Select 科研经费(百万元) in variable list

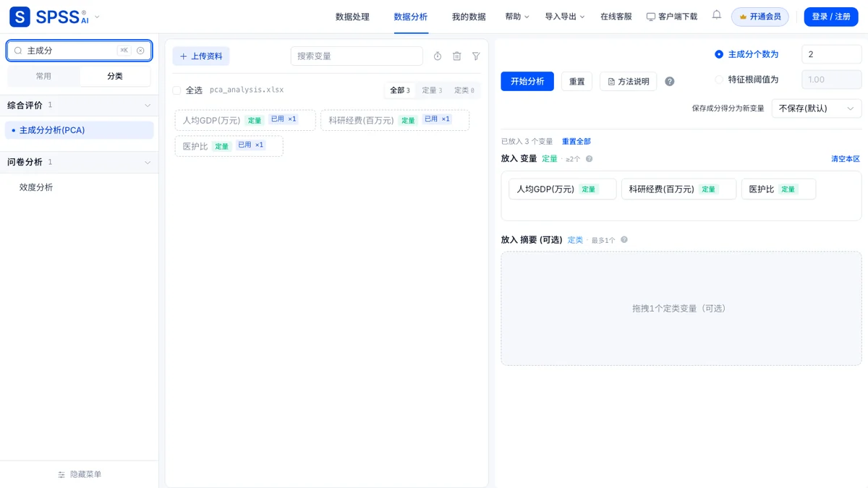coord(395,120)
